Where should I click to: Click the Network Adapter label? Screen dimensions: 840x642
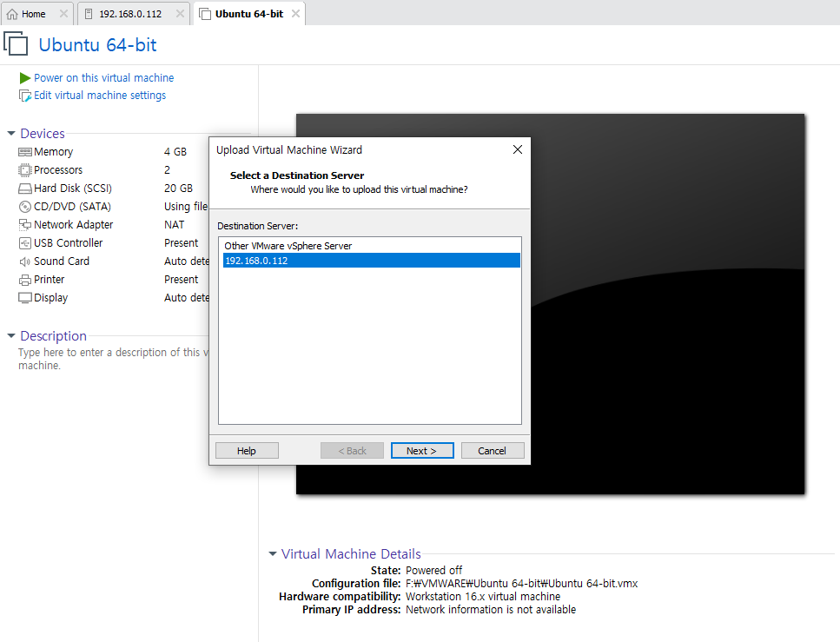pos(73,224)
